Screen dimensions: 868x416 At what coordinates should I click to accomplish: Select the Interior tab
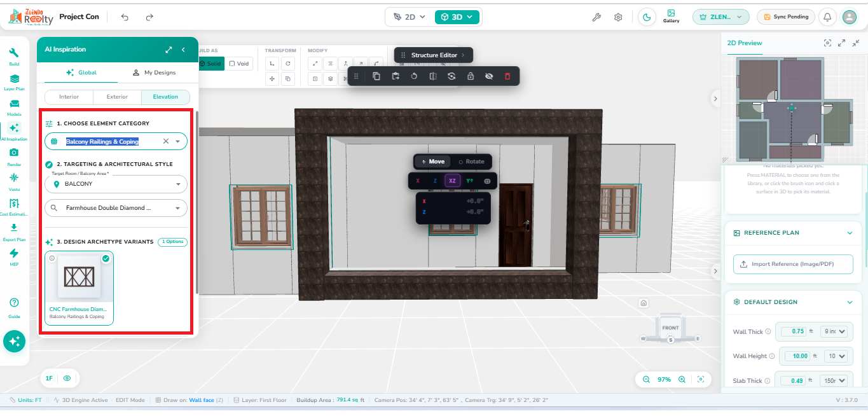[x=69, y=97]
